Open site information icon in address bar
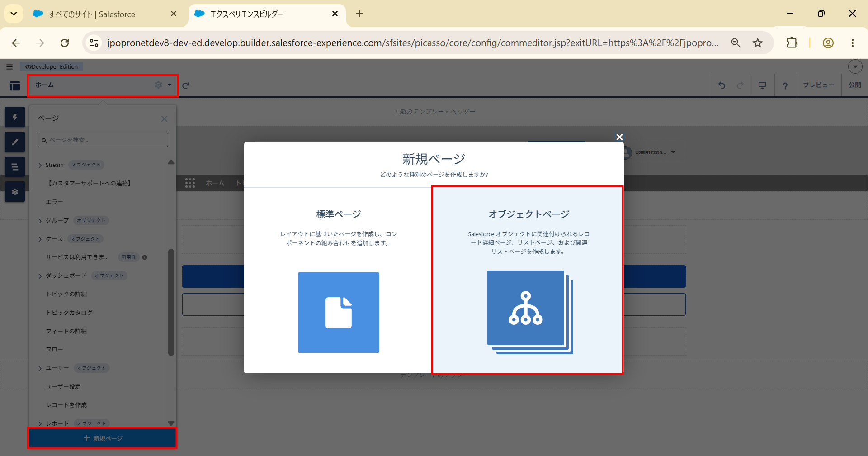This screenshot has width=868, height=456. point(94,43)
